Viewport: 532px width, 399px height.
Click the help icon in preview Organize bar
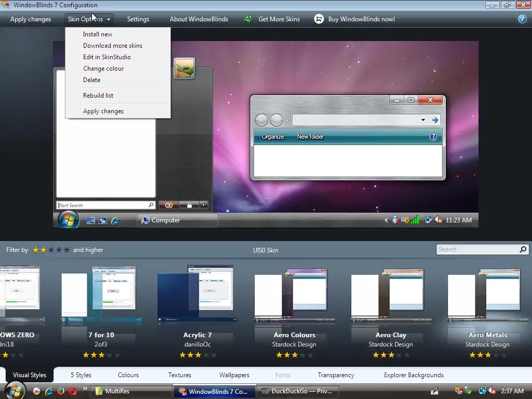tap(433, 137)
